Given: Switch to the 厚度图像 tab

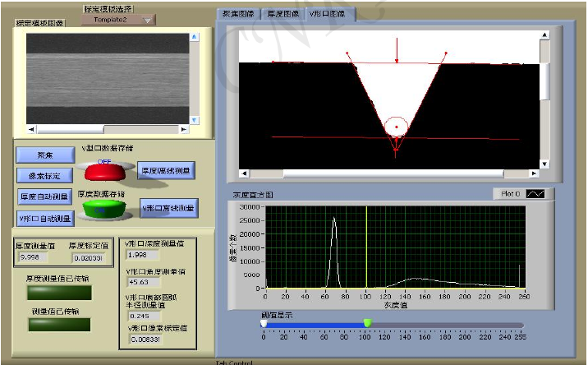Looking at the screenshot, I should pyautogui.click(x=282, y=14).
